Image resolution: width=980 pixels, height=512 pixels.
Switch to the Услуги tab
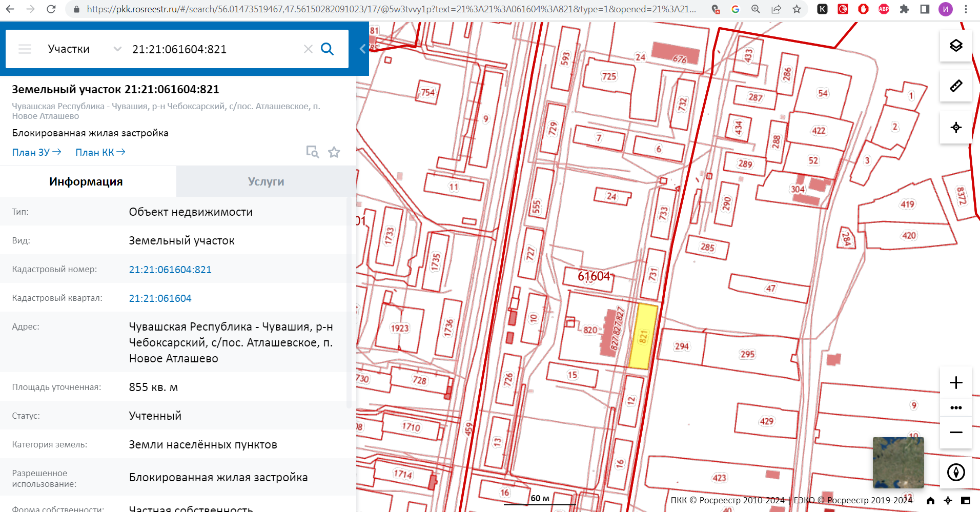(266, 181)
